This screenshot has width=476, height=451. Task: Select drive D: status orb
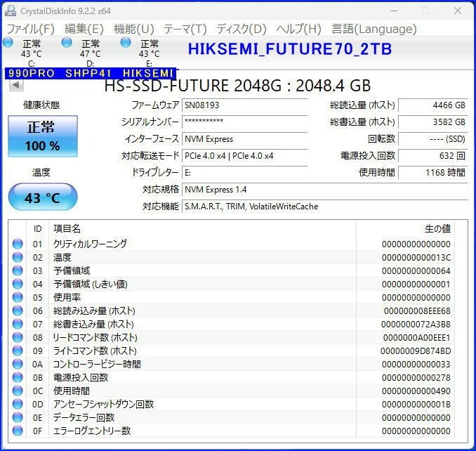pos(67,43)
